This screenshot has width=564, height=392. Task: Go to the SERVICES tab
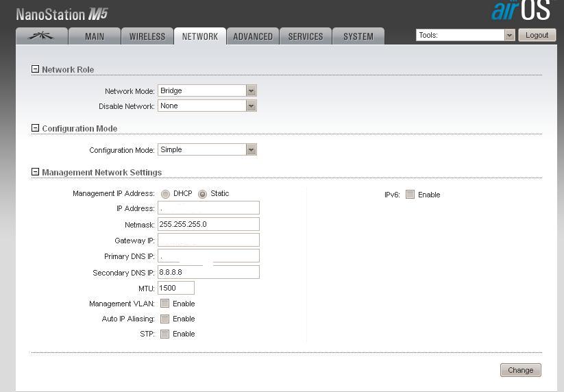[306, 36]
